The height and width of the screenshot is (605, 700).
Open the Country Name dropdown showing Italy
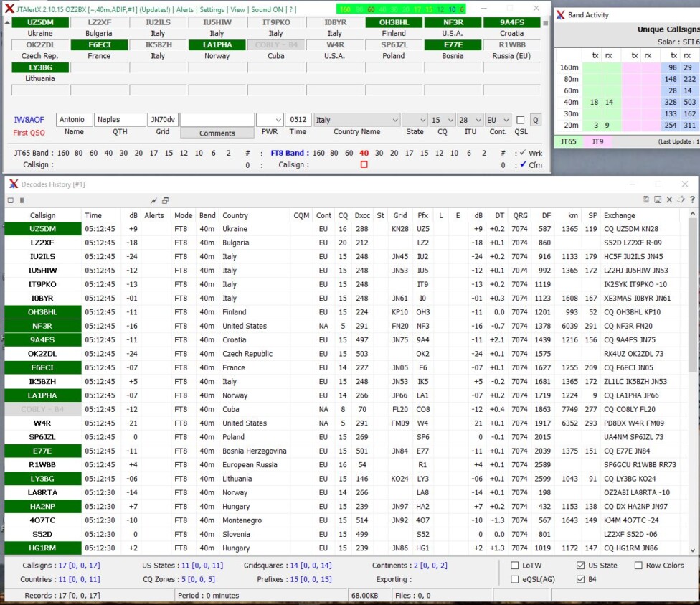pos(356,120)
